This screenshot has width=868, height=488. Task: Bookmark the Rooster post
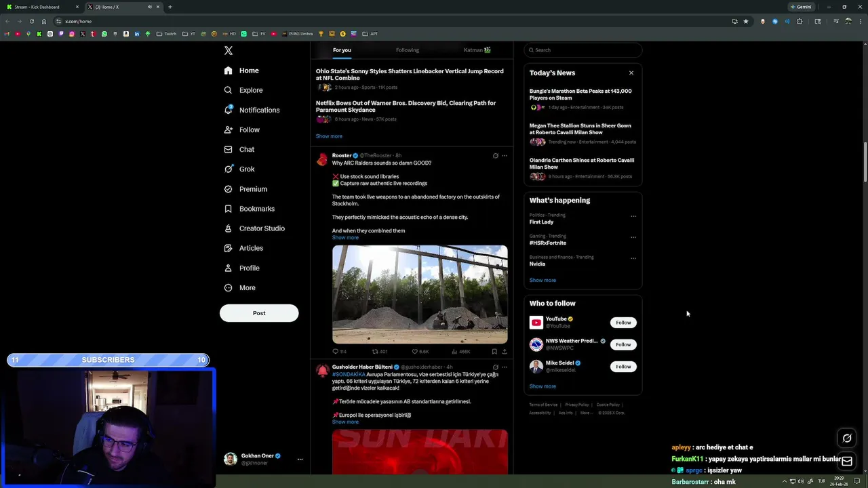494,352
